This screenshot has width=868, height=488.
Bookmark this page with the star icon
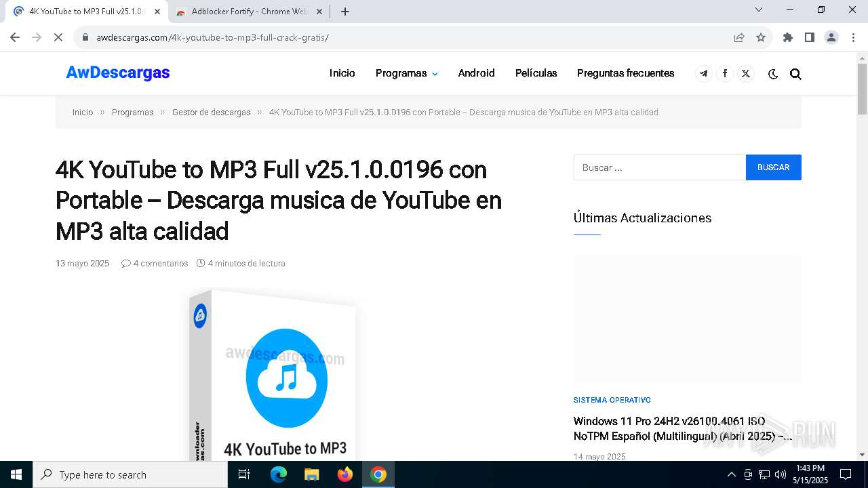click(761, 37)
